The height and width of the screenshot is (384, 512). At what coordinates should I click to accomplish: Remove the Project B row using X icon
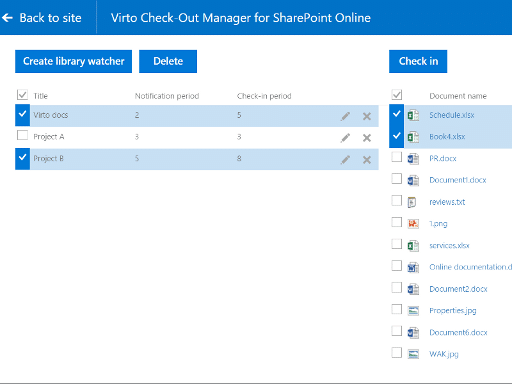pyautogui.click(x=367, y=160)
